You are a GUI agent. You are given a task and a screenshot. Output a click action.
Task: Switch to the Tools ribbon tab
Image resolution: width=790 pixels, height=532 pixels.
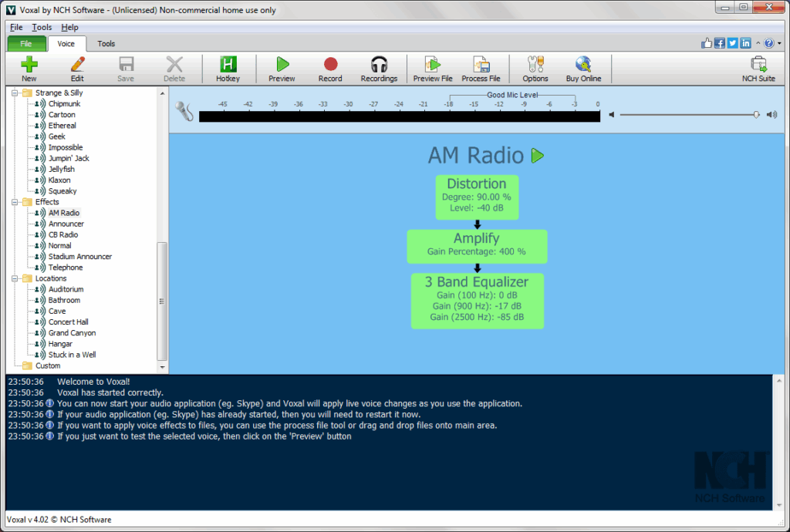pyautogui.click(x=106, y=44)
